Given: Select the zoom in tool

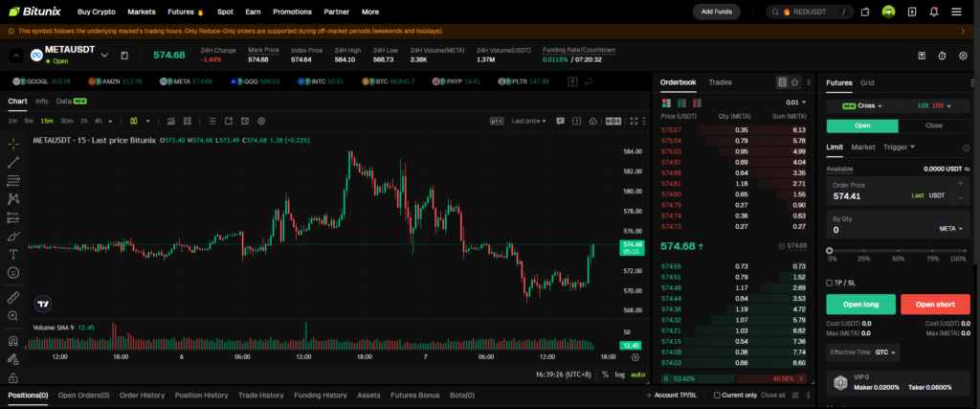Looking at the screenshot, I should point(13,316).
